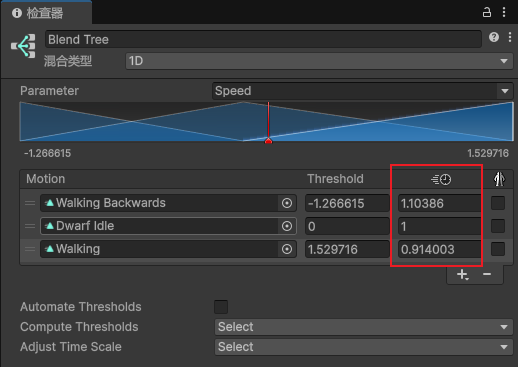Click the mirror column header icon
518x367 pixels.
click(499, 179)
